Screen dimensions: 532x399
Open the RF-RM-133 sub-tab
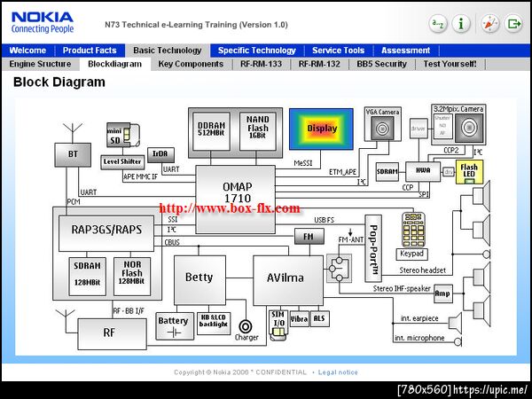[x=261, y=64]
